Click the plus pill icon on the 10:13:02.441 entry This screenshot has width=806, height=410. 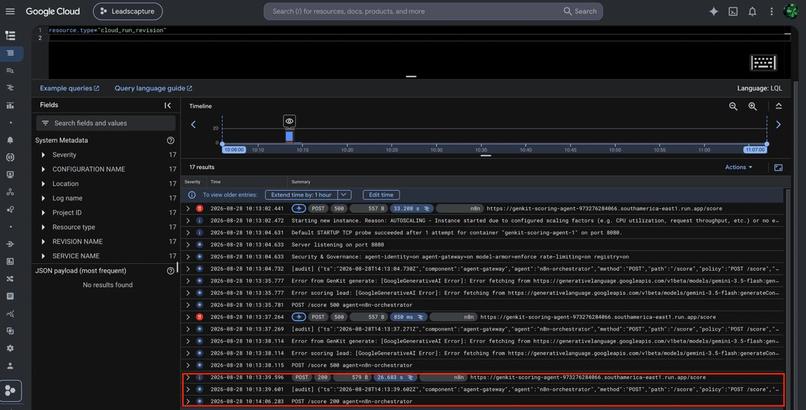(299, 209)
